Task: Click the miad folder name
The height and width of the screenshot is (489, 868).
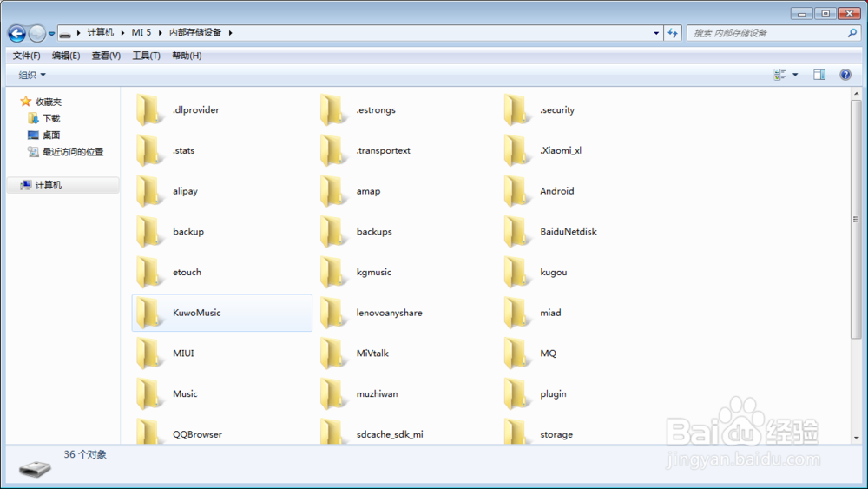Action: [551, 313]
